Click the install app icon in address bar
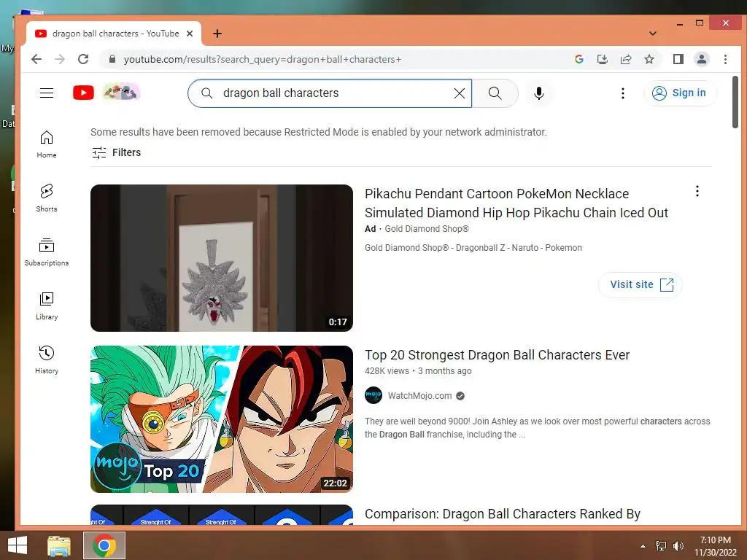747x560 pixels. coord(602,59)
